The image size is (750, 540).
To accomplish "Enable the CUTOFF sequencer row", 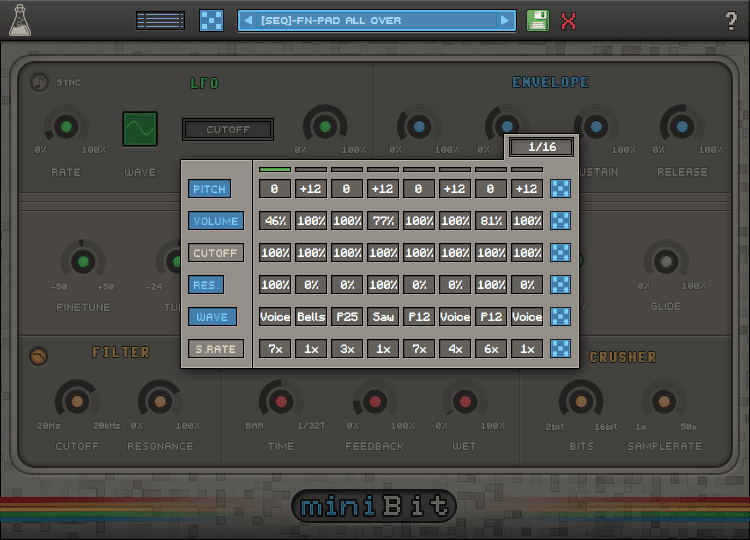I will tap(216, 253).
